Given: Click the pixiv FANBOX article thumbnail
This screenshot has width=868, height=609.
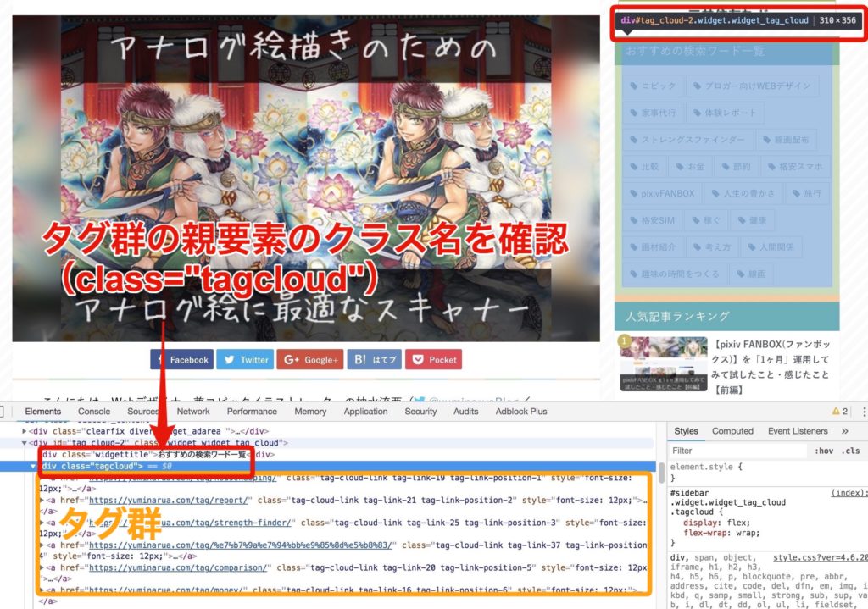Looking at the screenshot, I should click(663, 364).
